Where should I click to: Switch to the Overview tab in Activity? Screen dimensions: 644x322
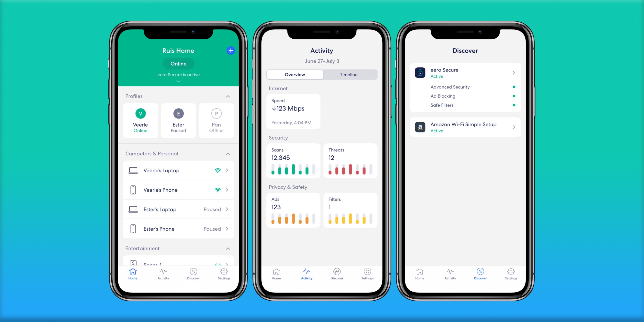295,74
